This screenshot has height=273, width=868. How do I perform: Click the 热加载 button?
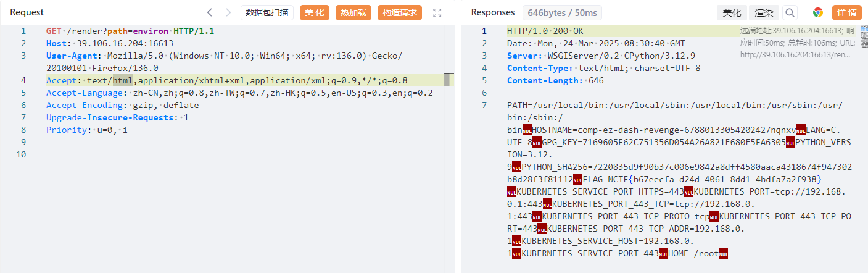coord(353,12)
